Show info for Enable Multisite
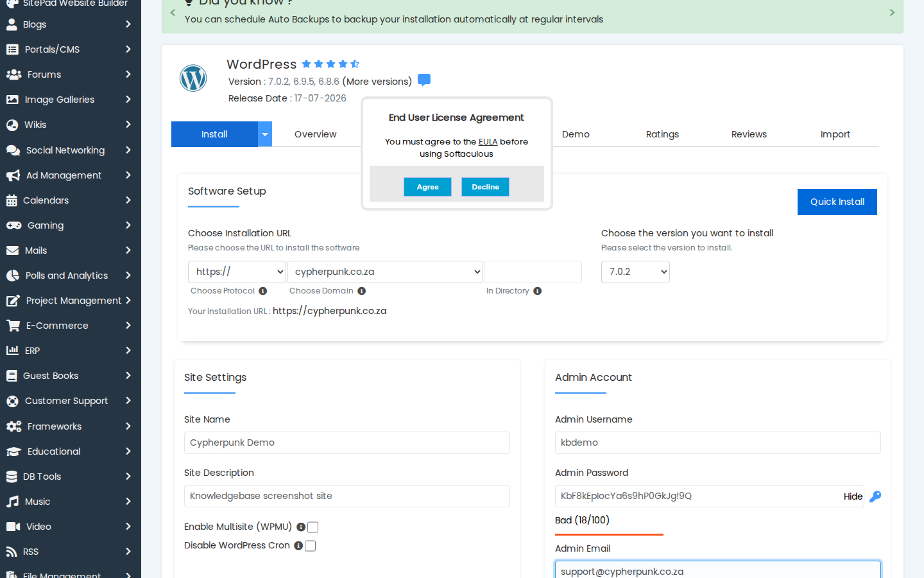The width and height of the screenshot is (924, 578). tap(301, 527)
